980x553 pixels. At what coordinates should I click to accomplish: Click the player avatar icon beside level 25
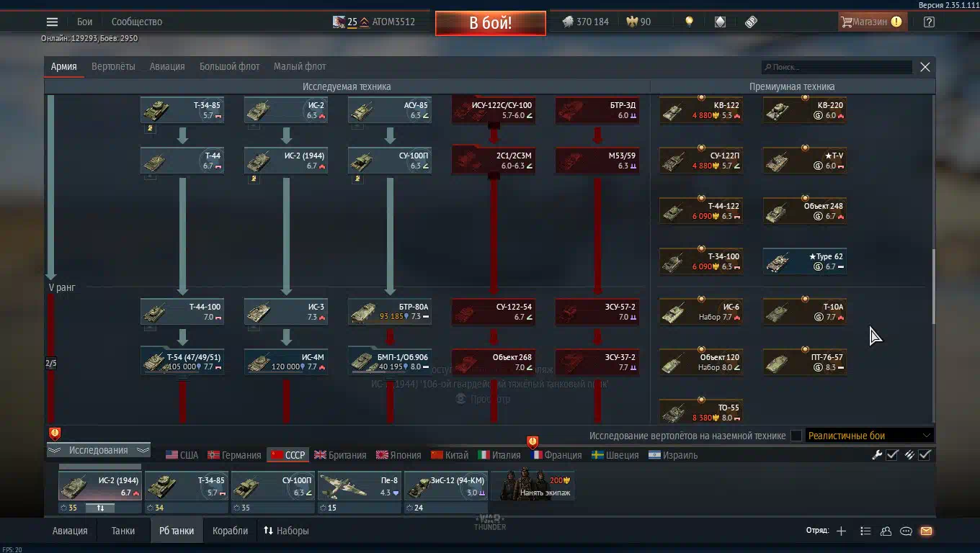[x=339, y=22]
